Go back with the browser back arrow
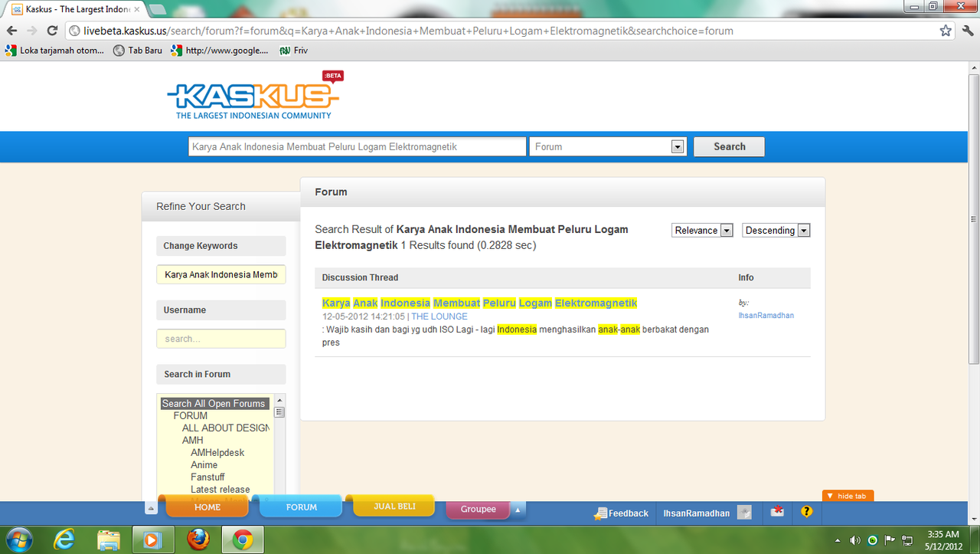The height and width of the screenshot is (554, 980). (11, 31)
